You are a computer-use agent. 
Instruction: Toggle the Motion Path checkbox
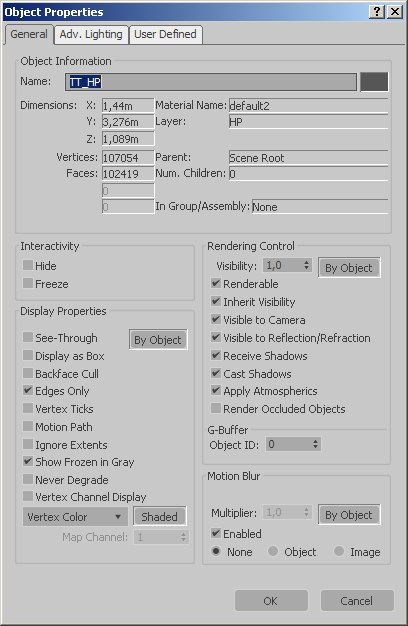28,426
